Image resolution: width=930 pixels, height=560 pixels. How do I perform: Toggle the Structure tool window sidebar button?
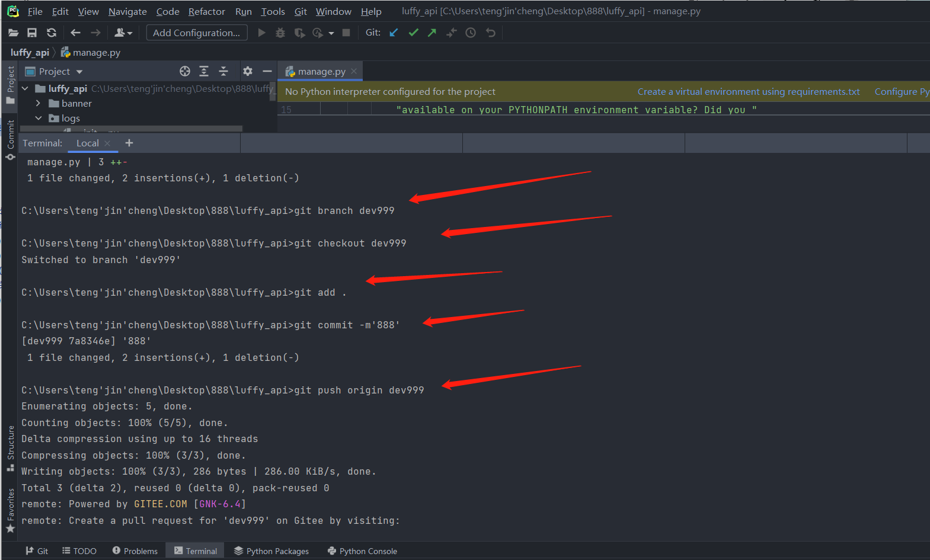(x=10, y=449)
